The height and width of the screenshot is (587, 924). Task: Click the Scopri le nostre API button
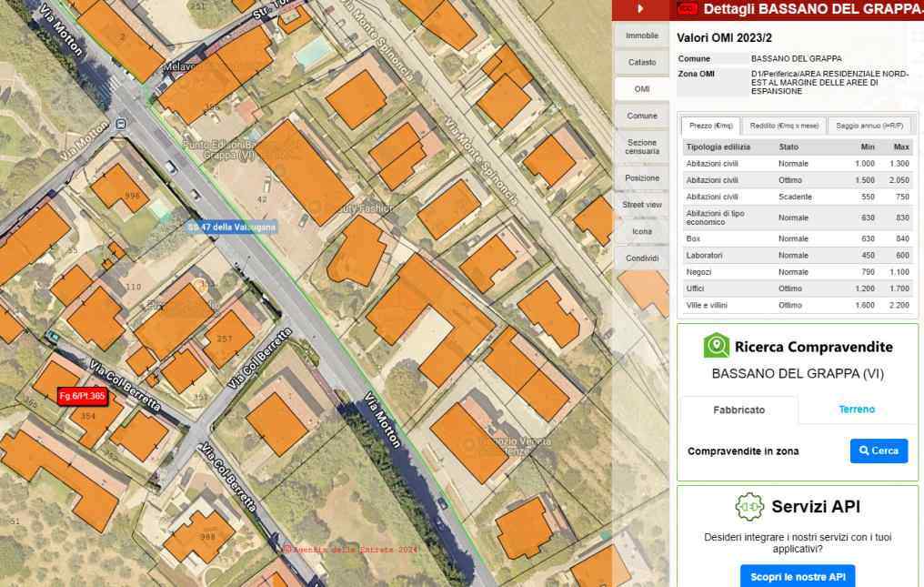tap(797, 577)
